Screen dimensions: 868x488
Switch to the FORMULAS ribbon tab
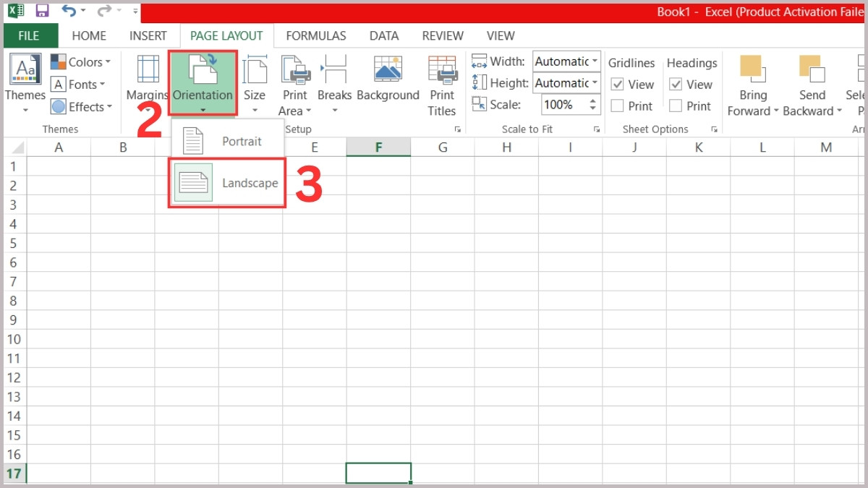316,35
